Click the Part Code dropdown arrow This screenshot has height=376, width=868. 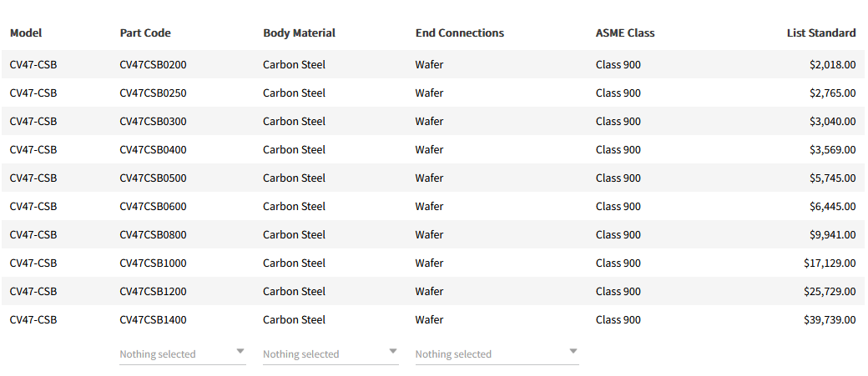tap(240, 351)
